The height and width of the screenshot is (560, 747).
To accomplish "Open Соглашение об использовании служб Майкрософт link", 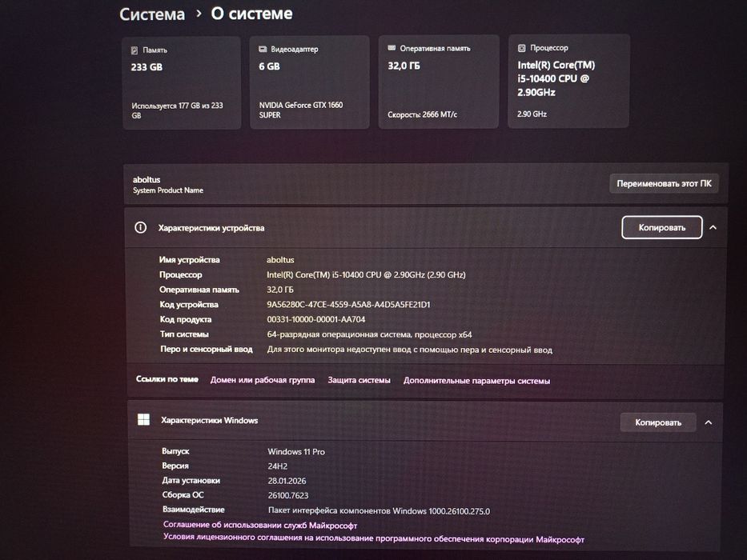I will click(260, 526).
